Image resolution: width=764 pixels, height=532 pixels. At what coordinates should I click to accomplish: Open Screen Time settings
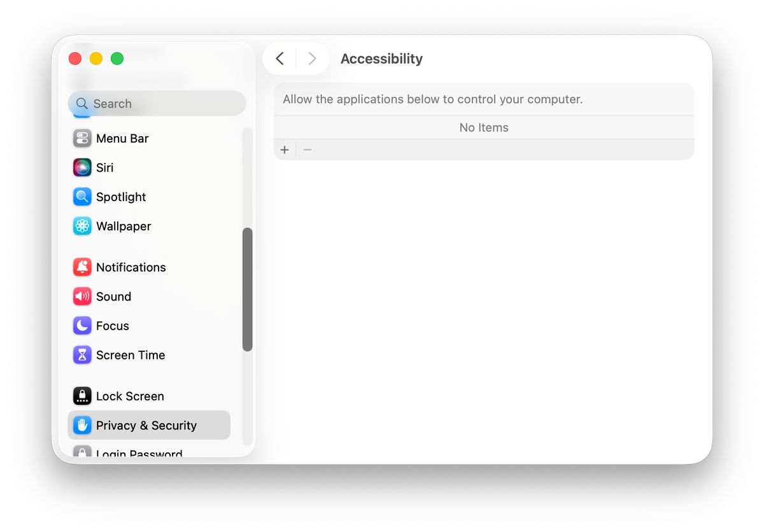[x=149, y=355]
